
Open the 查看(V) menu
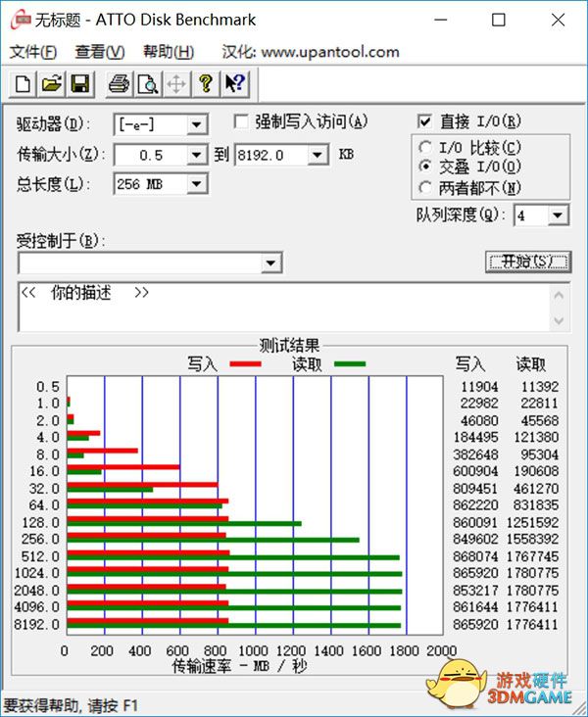click(x=100, y=52)
